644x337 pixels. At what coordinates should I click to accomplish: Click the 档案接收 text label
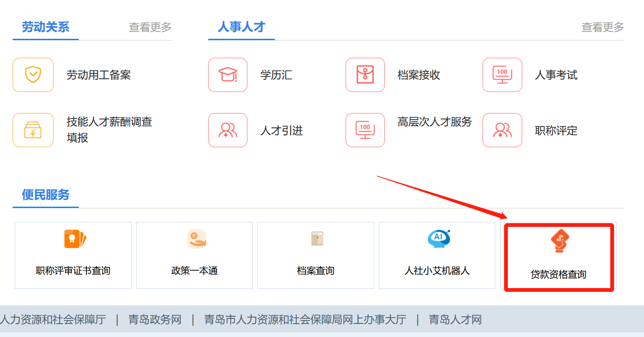click(x=419, y=75)
